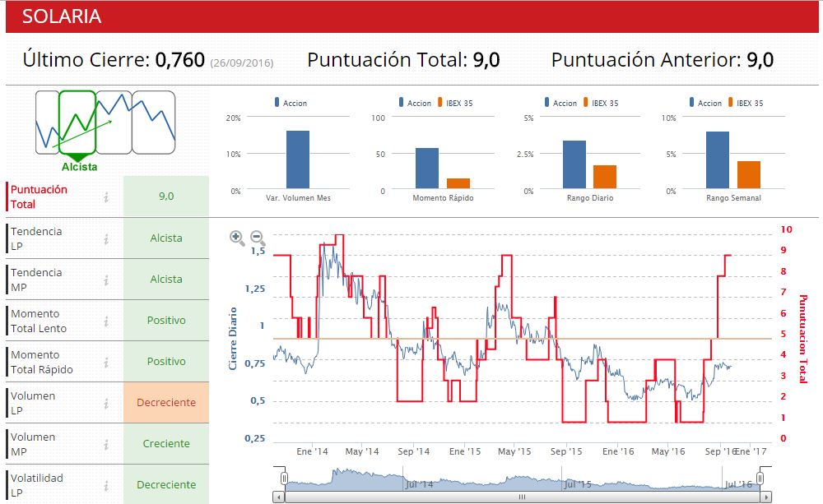
Task: Click the Ene '14 x-axis label
Action: 312,451
